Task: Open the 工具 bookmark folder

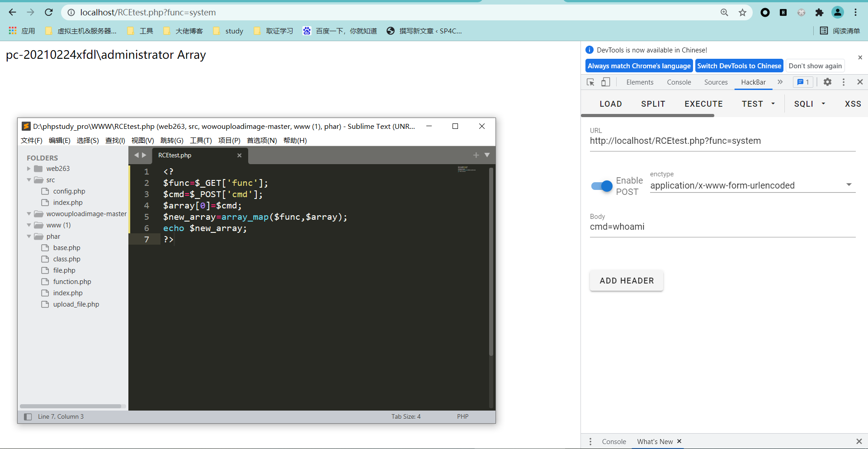Action: click(140, 31)
